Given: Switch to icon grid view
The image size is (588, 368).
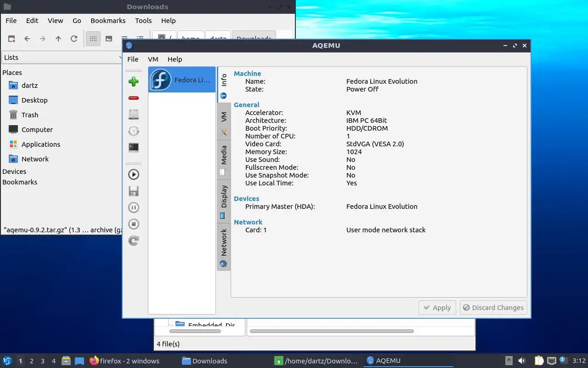Looking at the screenshot, I should point(93,39).
